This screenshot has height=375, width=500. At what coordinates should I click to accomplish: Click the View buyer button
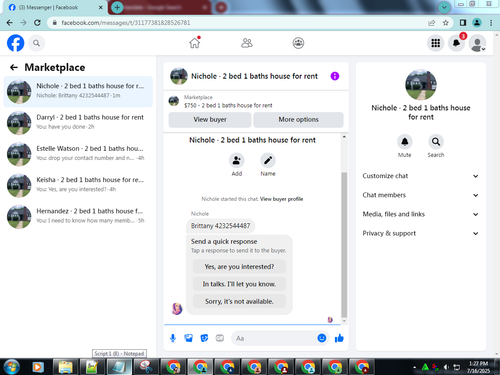210,120
